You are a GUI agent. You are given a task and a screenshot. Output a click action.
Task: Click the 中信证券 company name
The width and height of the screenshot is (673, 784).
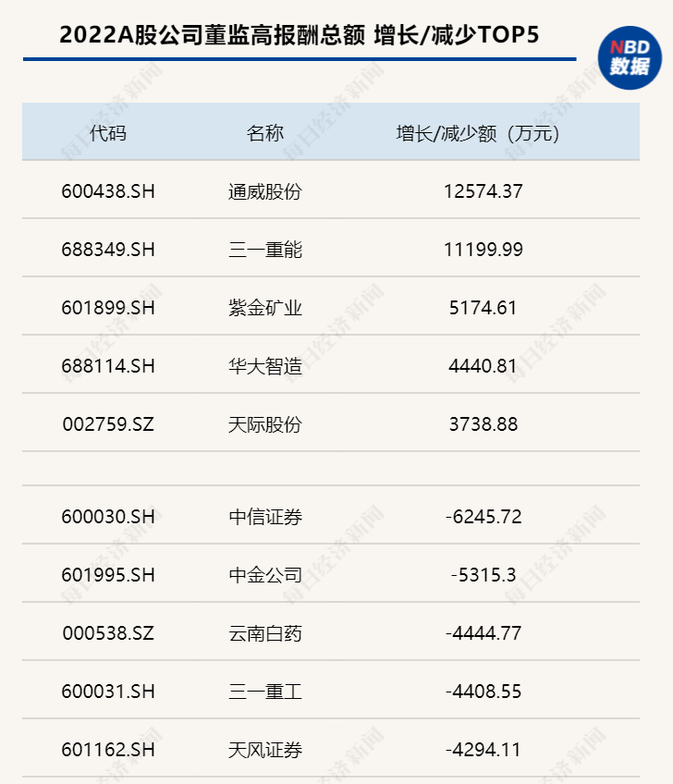pyautogui.click(x=265, y=516)
